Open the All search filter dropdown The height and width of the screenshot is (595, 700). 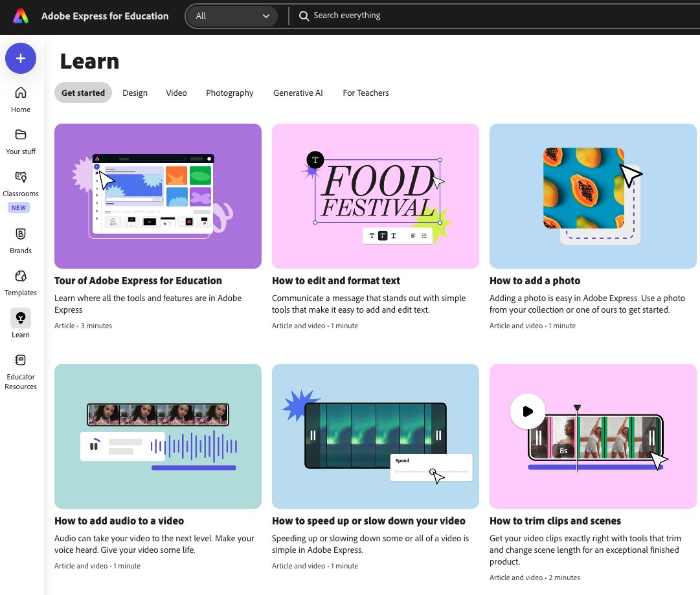click(232, 16)
